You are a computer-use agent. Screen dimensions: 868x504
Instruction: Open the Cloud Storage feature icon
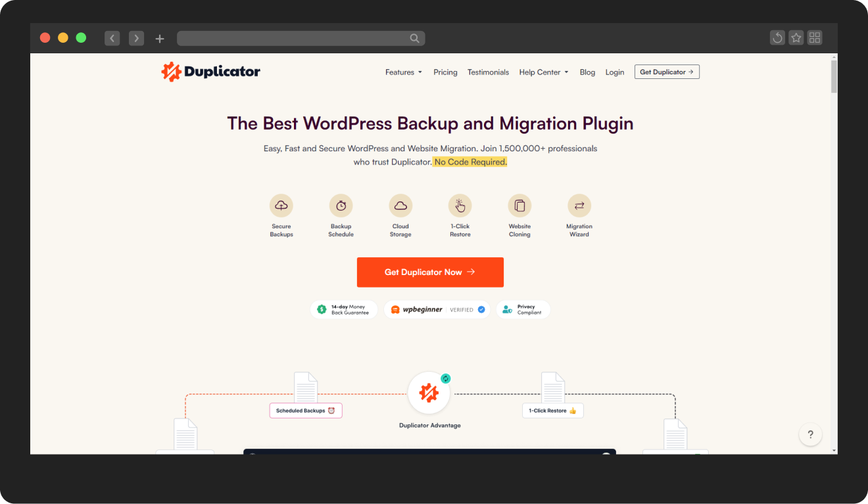pos(400,205)
